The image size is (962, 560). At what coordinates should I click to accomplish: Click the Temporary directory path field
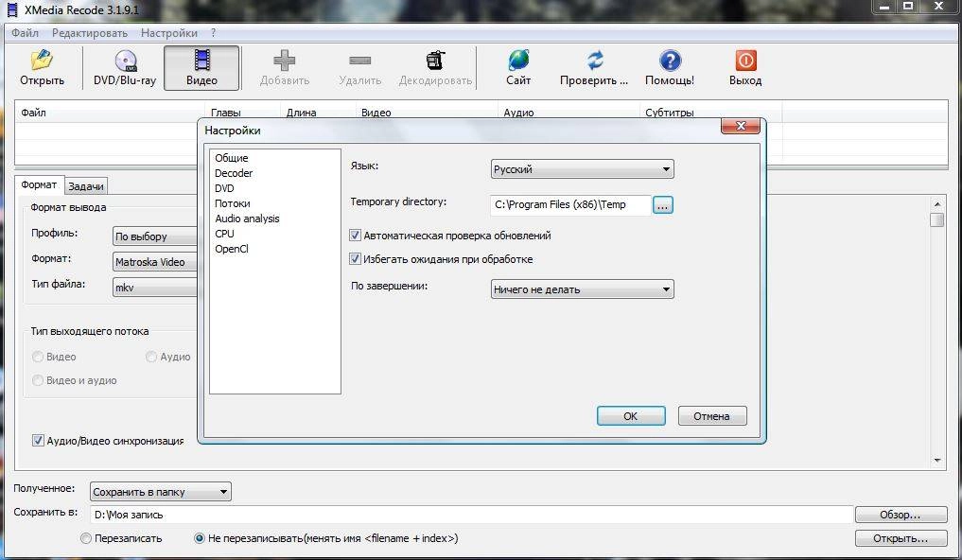[570, 205]
